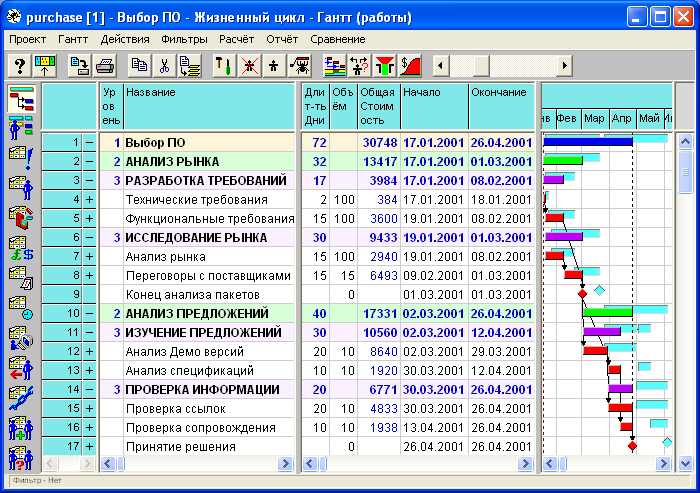Click sidebar icon of person with bars
This screenshot has height=493, width=700.
point(21,127)
